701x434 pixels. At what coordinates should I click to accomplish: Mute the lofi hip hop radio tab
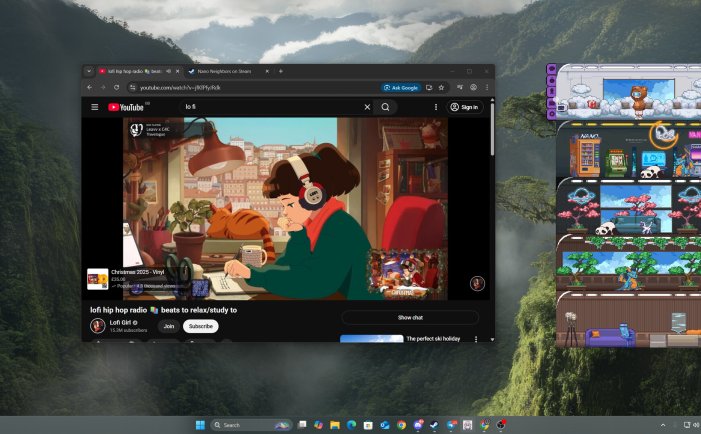168,72
